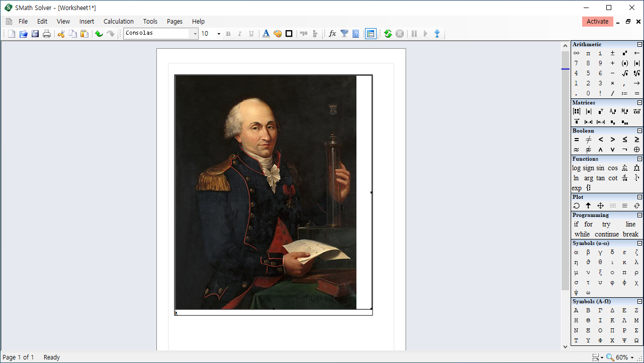Print the worksheet
This screenshot has width=644, height=363.
pyautogui.click(x=47, y=34)
